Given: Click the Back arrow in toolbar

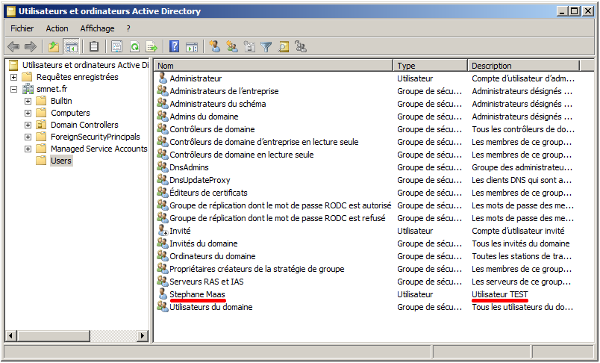Looking at the screenshot, I should pyautogui.click(x=13, y=47).
